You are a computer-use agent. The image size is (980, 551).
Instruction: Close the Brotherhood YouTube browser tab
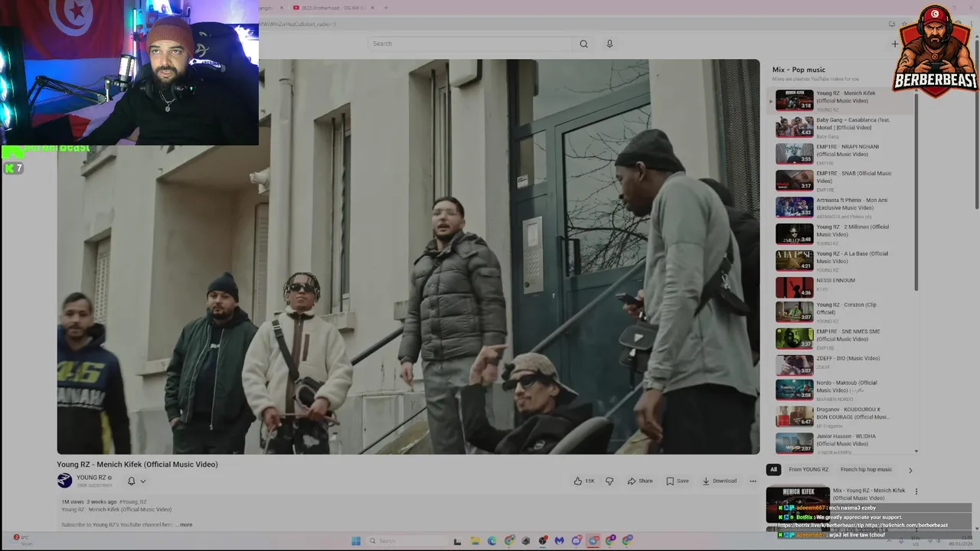(x=373, y=8)
